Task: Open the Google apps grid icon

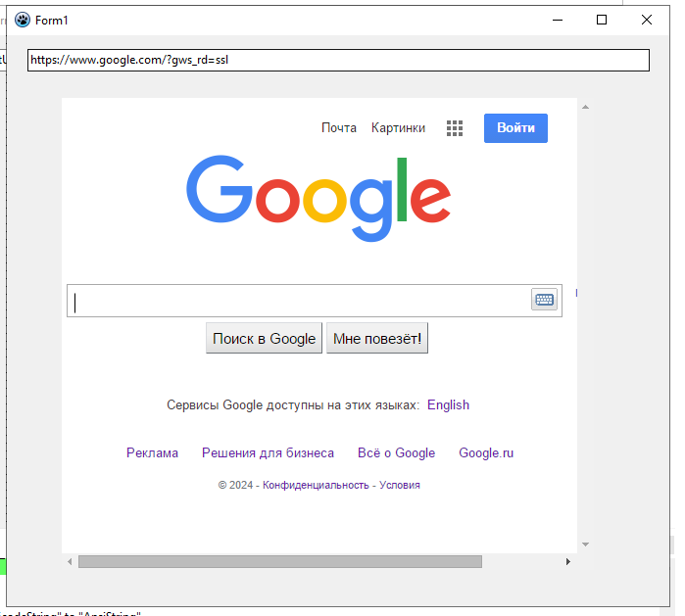Action: (x=455, y=128)
